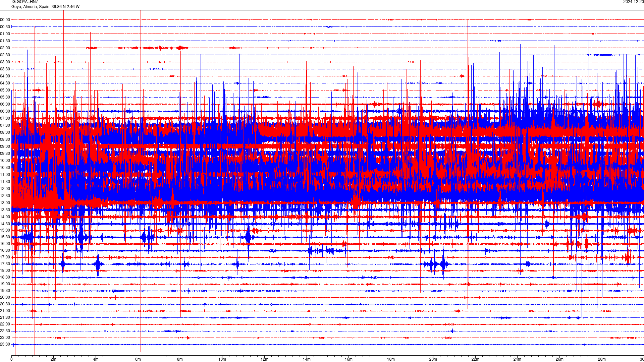
Task: Click the 19:00 time label
Action: tap(5, 284)
